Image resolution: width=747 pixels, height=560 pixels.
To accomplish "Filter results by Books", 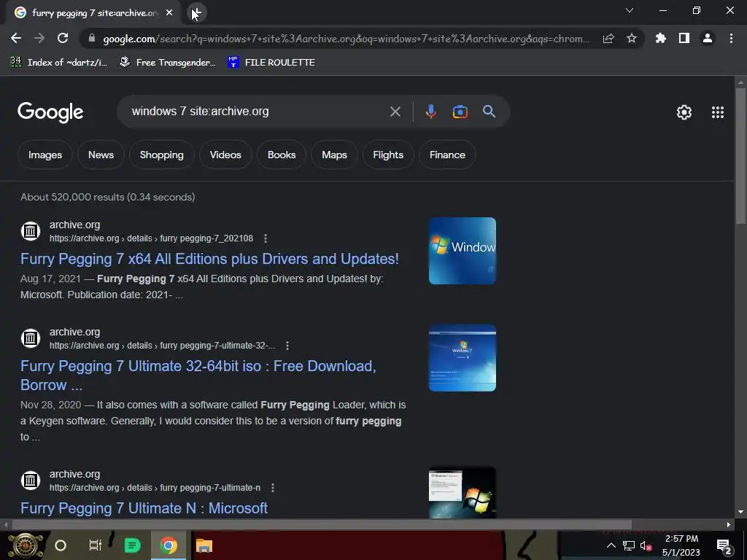I will click(x=282, y=155).
